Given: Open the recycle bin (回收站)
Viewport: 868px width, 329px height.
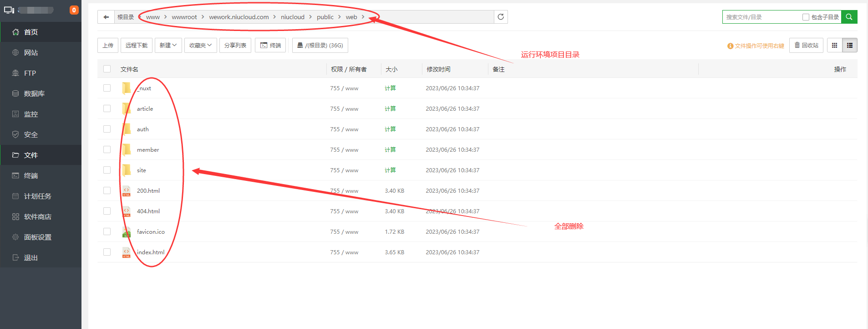Looking at the screenshot, I should 806,46.
